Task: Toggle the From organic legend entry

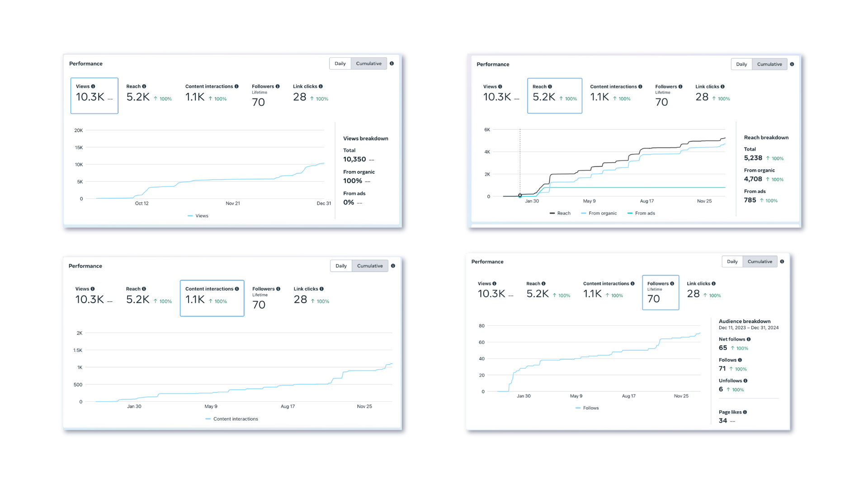Action: pos(602,213)
